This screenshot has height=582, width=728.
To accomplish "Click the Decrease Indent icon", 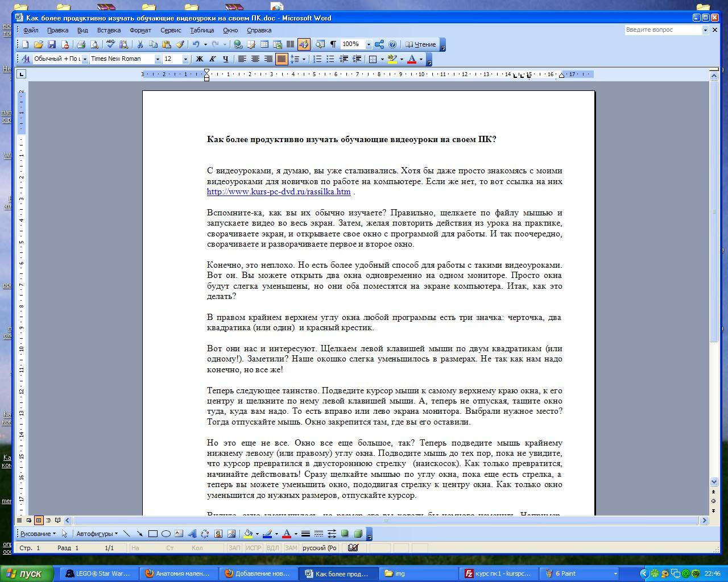I will 344,59.
